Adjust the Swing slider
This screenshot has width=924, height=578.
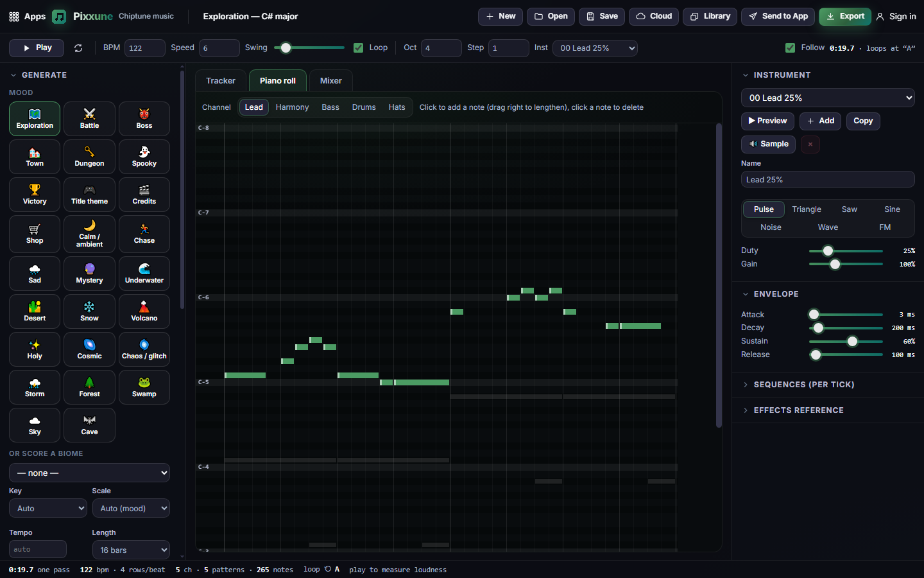click(x=309, y=48)
